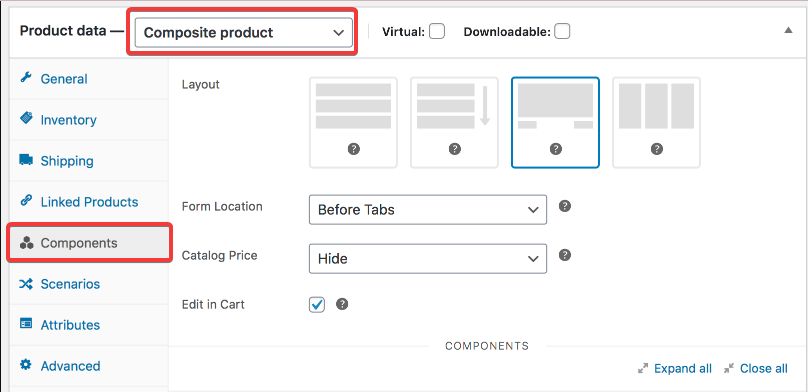Choose the stacked layout thumbnail
The height and width of the screenshot is (392, 808).
pos(353,123)
